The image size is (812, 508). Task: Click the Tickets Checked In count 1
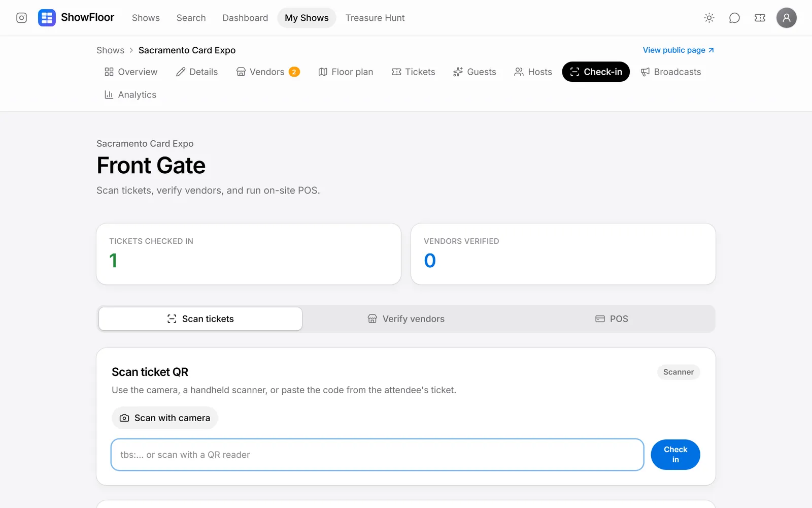coord(113,261)
